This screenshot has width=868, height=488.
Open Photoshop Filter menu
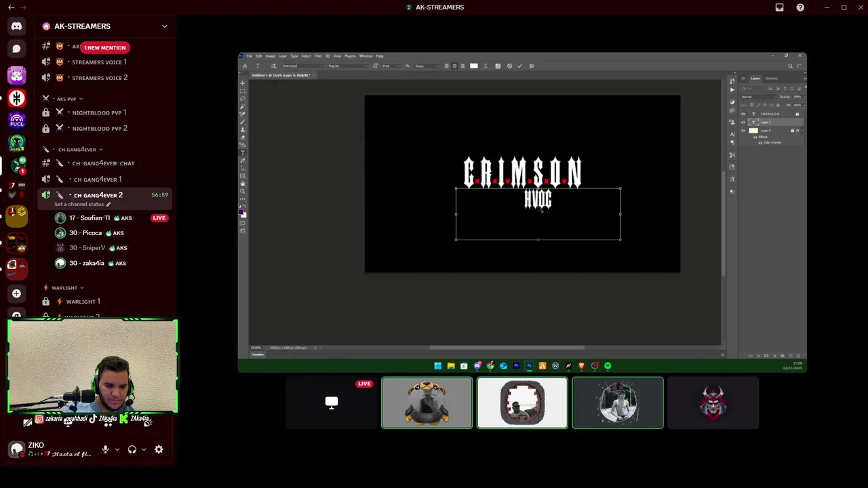tap(318, 56)
